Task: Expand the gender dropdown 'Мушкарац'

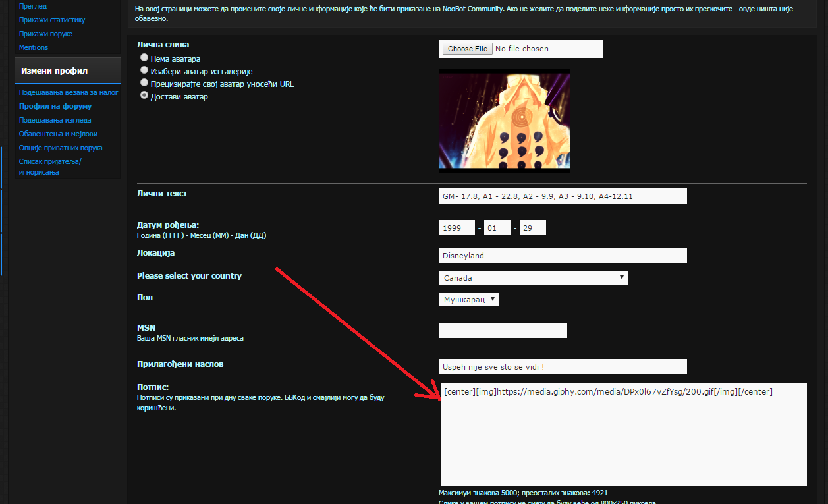Action: [x=468, y=300]
